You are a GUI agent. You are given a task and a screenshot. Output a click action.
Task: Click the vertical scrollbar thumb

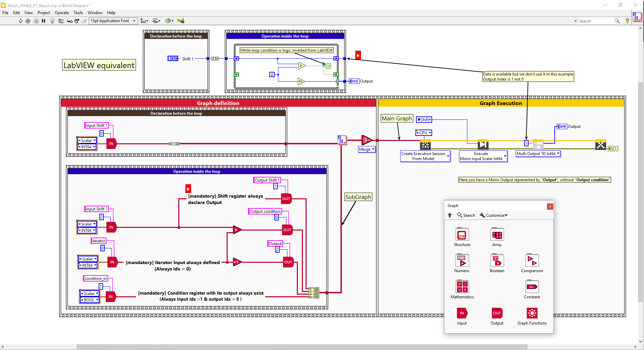640,191
